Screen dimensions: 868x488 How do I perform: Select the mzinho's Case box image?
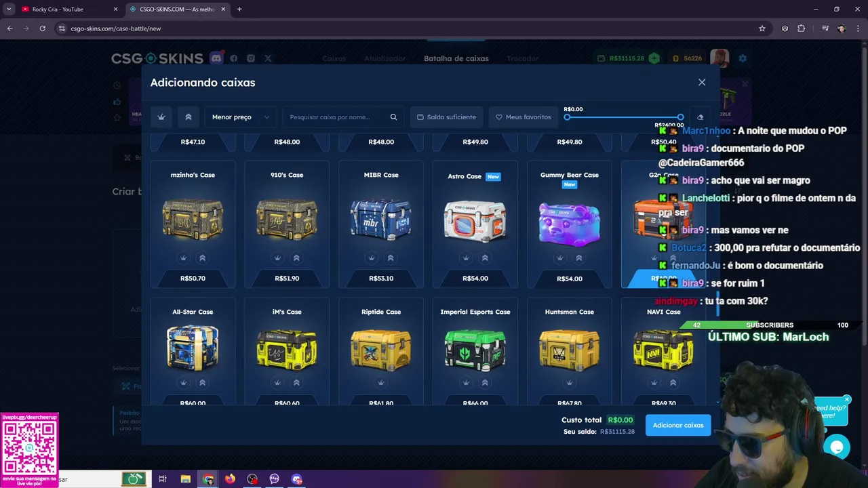click(x=193, y=219)
